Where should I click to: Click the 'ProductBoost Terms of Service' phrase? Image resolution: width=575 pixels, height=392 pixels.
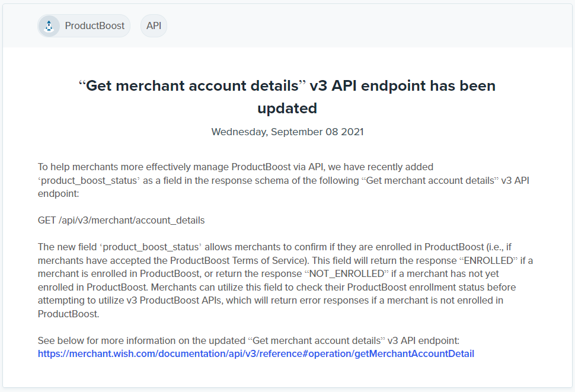(238, 261)
